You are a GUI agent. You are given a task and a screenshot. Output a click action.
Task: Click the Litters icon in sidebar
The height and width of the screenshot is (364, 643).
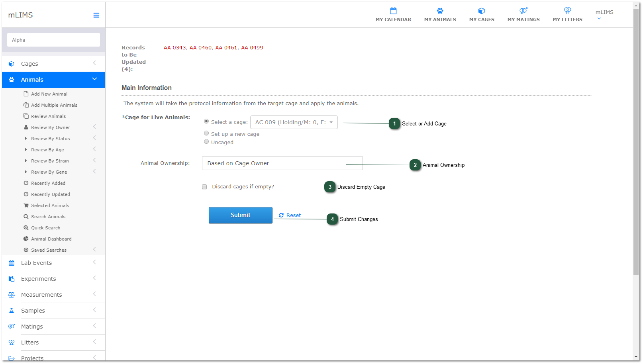(x=12, y=342)
